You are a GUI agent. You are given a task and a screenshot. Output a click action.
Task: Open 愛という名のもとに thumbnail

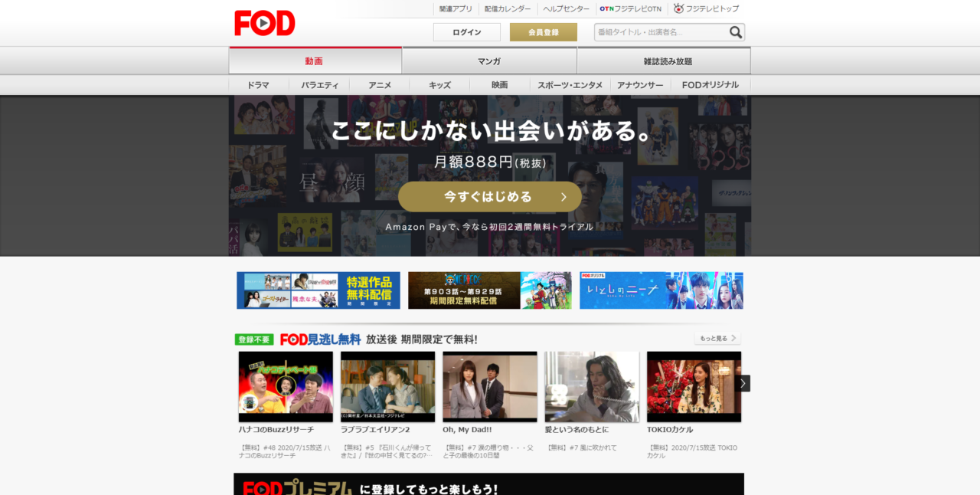click(592, 386)
